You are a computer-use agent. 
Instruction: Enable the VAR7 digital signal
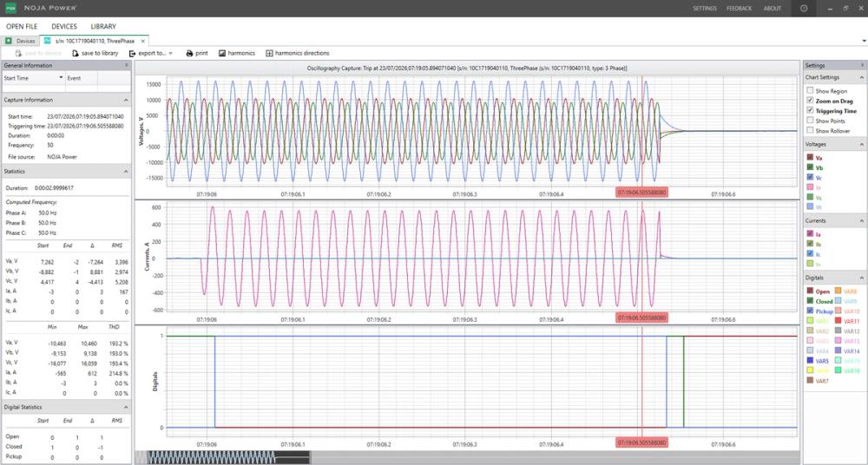point(811,381)
